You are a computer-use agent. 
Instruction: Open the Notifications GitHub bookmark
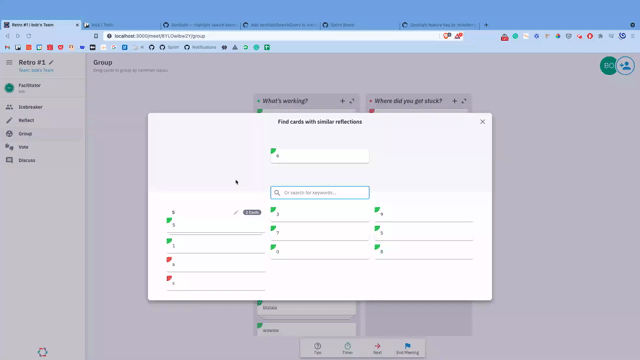tap(200, 47)
